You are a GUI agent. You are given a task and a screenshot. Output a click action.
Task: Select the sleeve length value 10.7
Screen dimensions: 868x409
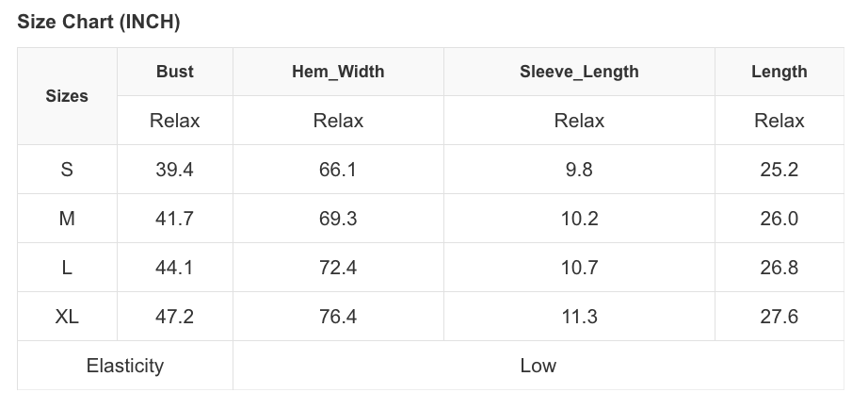[x=579, y=268]
